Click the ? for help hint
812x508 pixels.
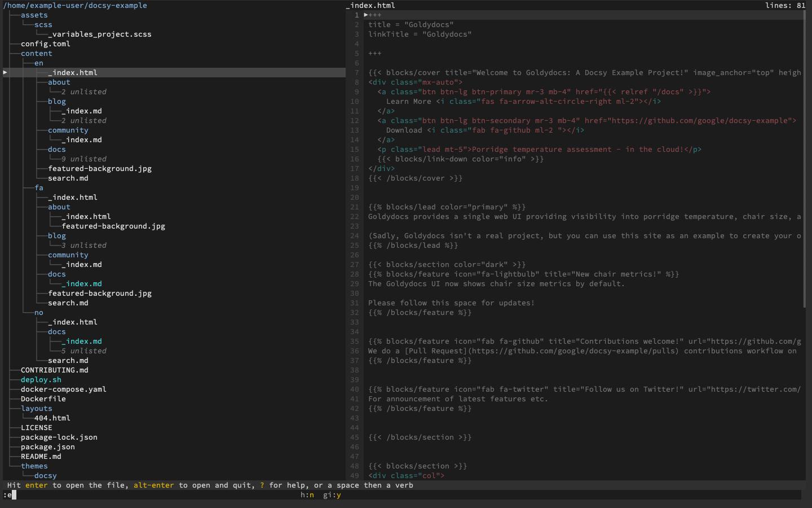point(262,485)
